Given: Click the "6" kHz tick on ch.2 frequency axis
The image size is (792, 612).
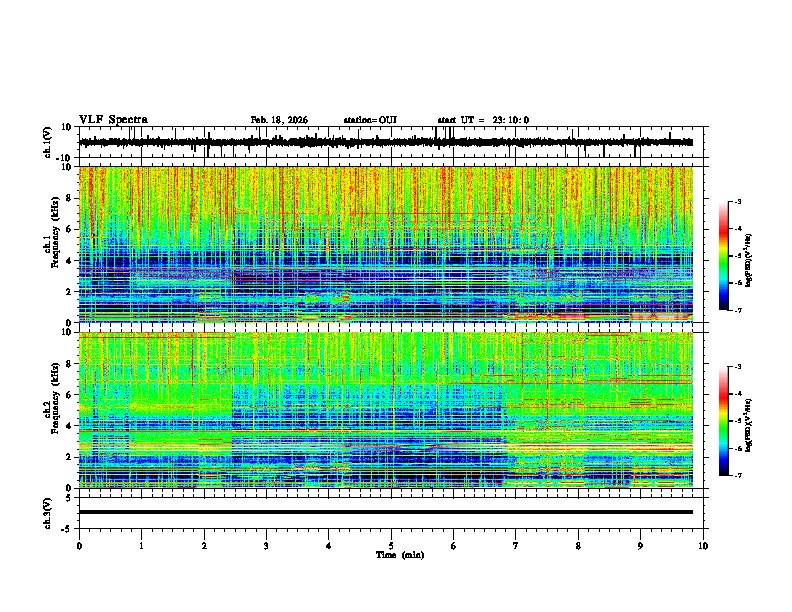Looking at the screenshot, I should (x=70, y=395).
